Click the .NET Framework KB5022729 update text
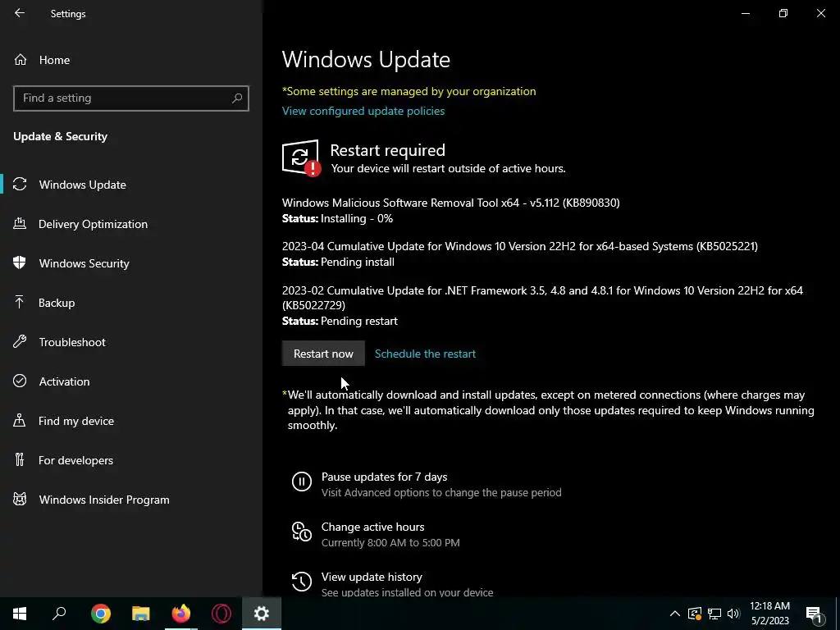The height and width of the screenshot is (630, 840). click(x=542, y=297)
